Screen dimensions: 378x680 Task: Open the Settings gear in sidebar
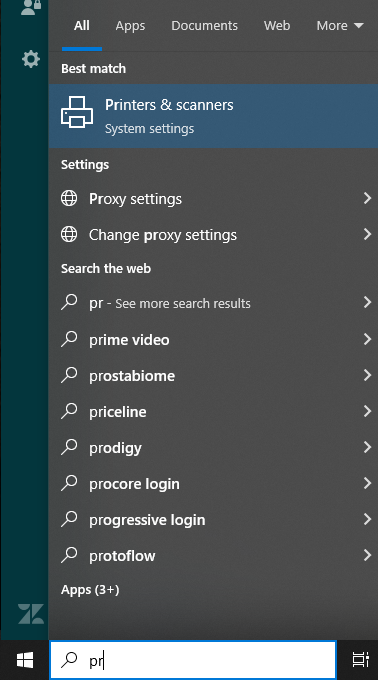pos(30,59)
